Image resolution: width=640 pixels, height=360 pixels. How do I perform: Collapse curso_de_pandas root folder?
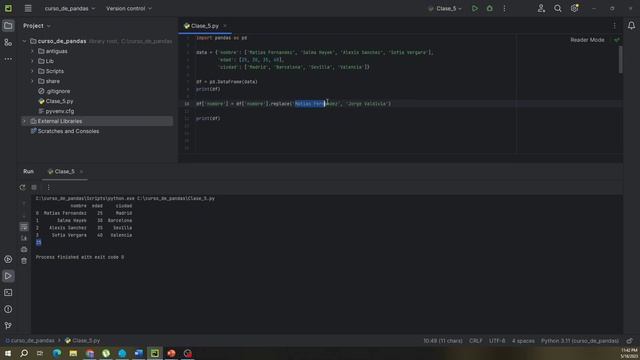point(24,41)
